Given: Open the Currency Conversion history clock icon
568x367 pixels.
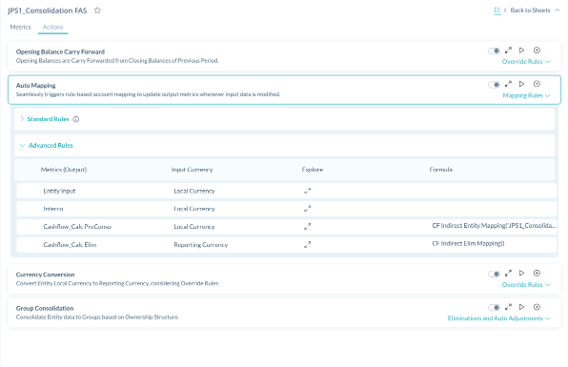Looking at the screenshot, I should [x=536, y=273].
